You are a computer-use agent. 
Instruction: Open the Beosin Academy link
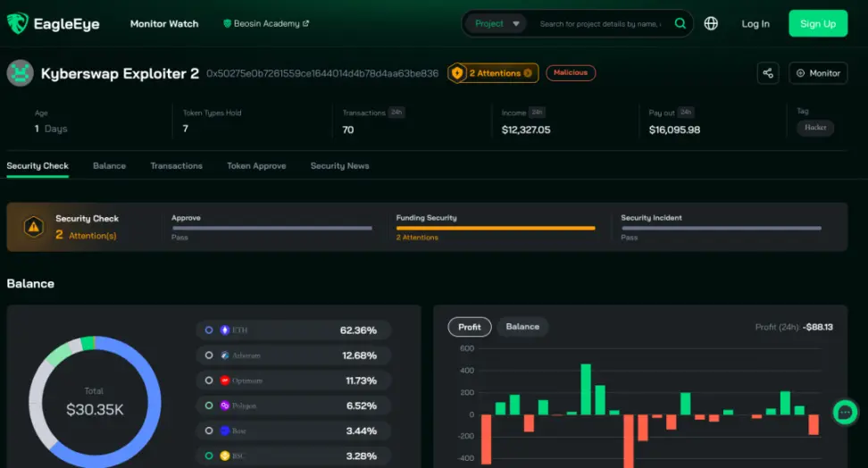266,23
